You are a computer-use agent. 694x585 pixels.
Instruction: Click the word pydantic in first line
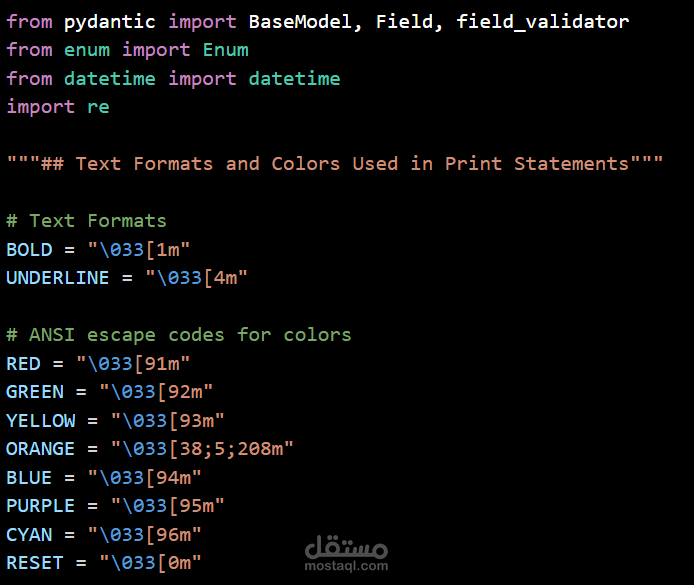pyautogui.click(x=110, y=21)
